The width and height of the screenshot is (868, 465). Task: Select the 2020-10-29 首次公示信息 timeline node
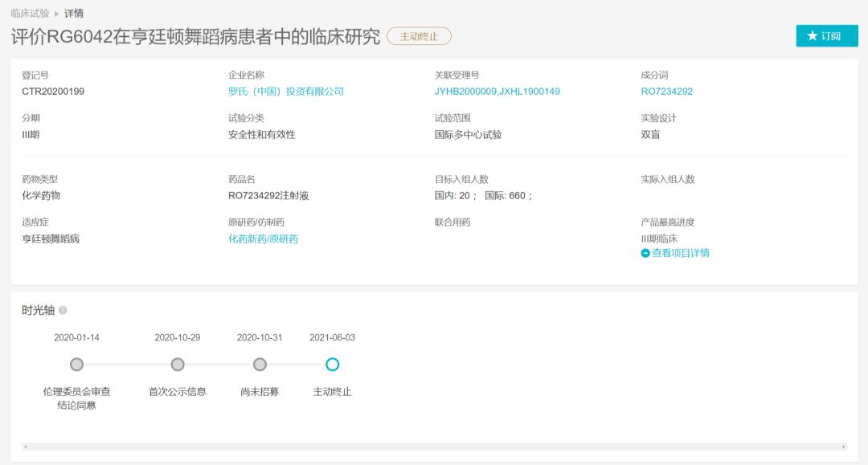177,365
